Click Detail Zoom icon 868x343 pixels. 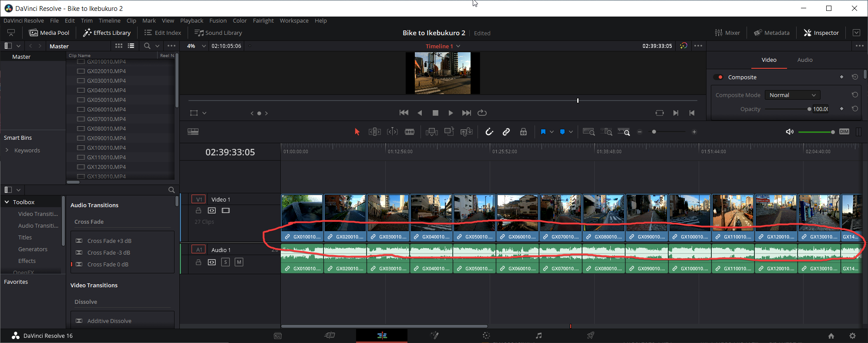pos(606,132)
